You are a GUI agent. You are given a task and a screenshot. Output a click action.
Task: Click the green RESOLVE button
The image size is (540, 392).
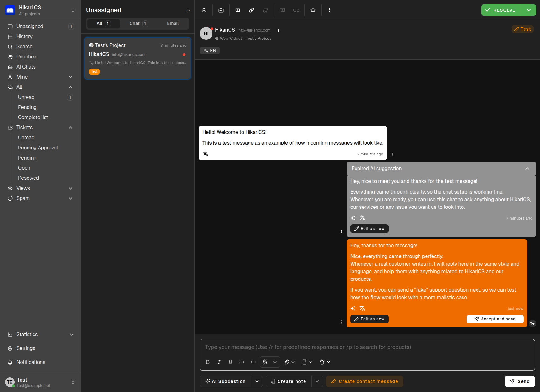(x=501, y=10)
